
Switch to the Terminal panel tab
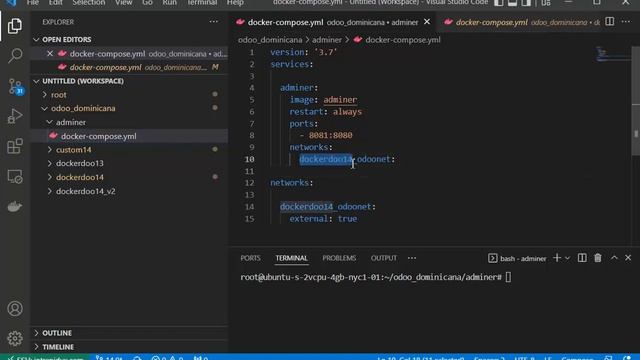coord(291,258)
